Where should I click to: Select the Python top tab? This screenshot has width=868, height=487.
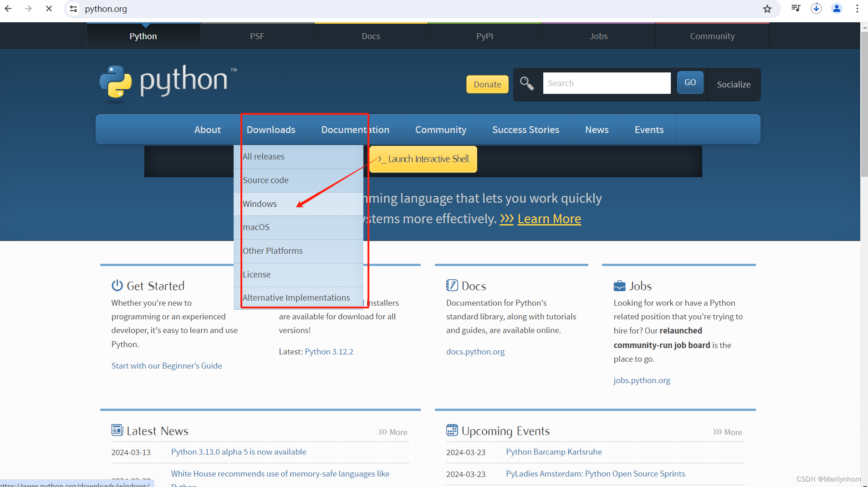pyautogui.click(x=143, y=36)
